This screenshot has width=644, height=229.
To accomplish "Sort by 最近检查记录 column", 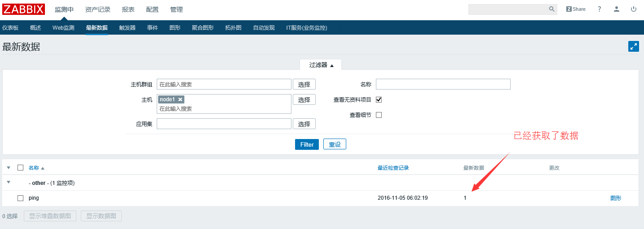I will tap(393, 168).
